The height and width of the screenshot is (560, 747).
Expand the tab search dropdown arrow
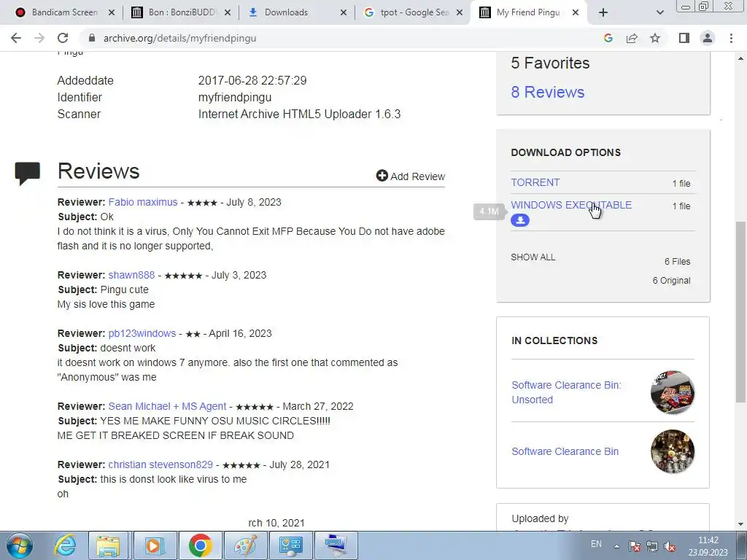(659, 12)
